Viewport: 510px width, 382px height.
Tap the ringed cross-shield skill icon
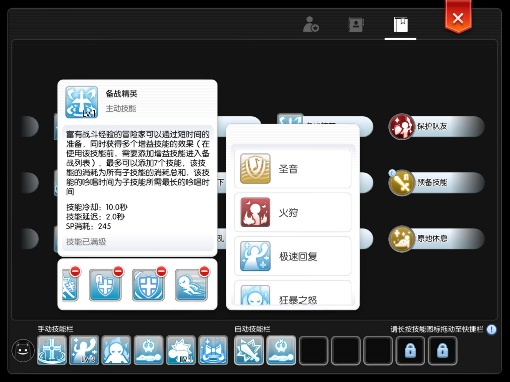[148, 285]
